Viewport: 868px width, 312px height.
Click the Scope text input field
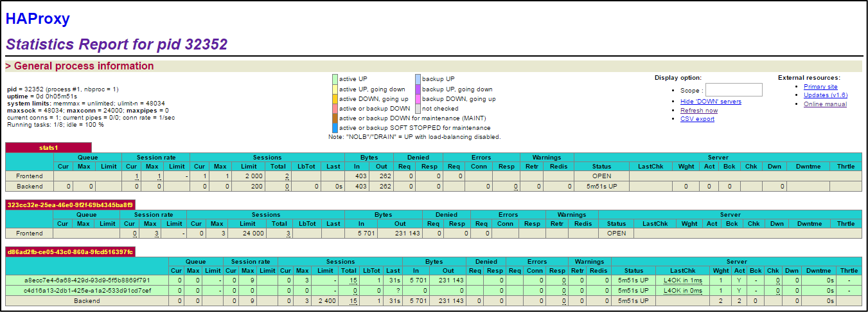coord(734,90)
